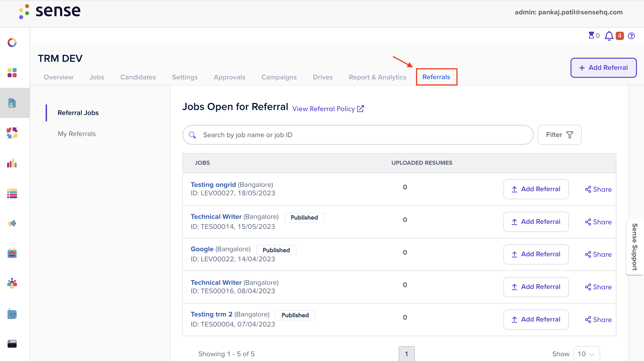Click the UPLOADED RESUMES column header

(422, 163)
